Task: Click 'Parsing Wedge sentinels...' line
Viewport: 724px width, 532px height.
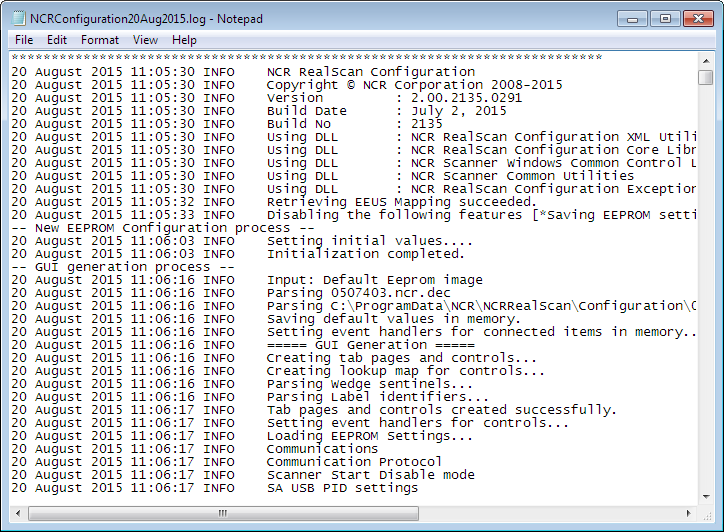Action: (370, 384)
